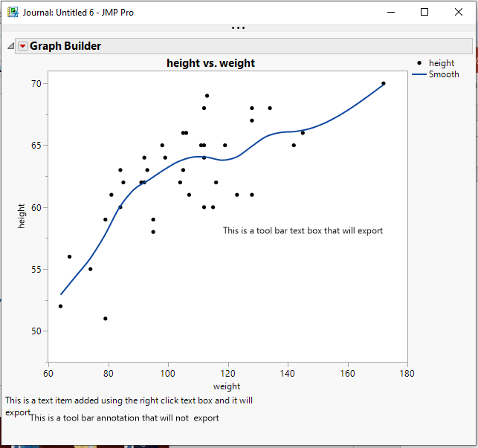The height and width of the screenshot is (448, 478).
Task: Click the 'height vs. weight' graph title
Action: tap(210, 63)
